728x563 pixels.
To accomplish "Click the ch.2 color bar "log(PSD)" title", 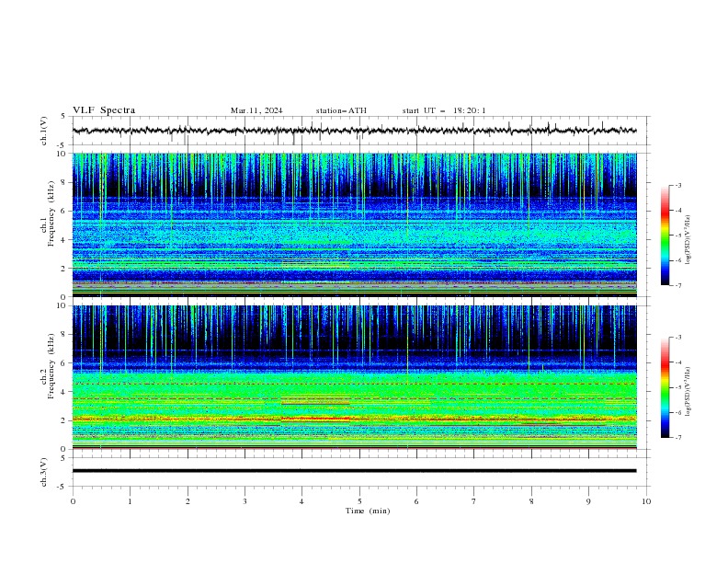I will click(688, 392).
